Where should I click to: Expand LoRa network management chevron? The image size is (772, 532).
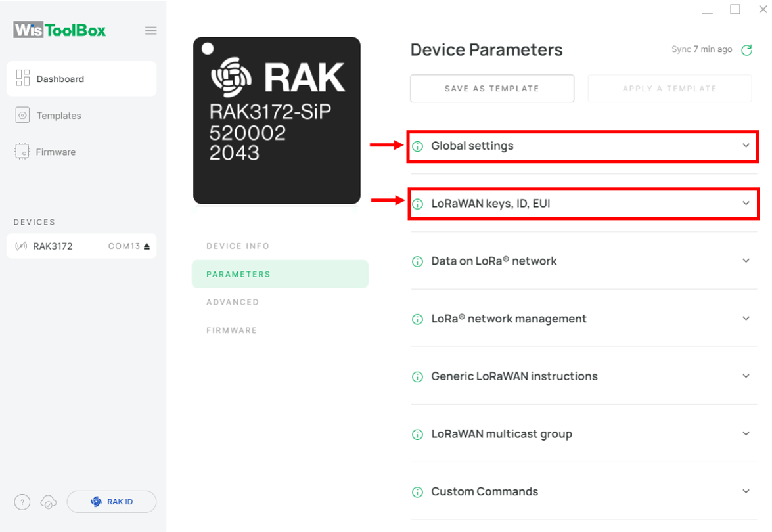pos(746,318)
